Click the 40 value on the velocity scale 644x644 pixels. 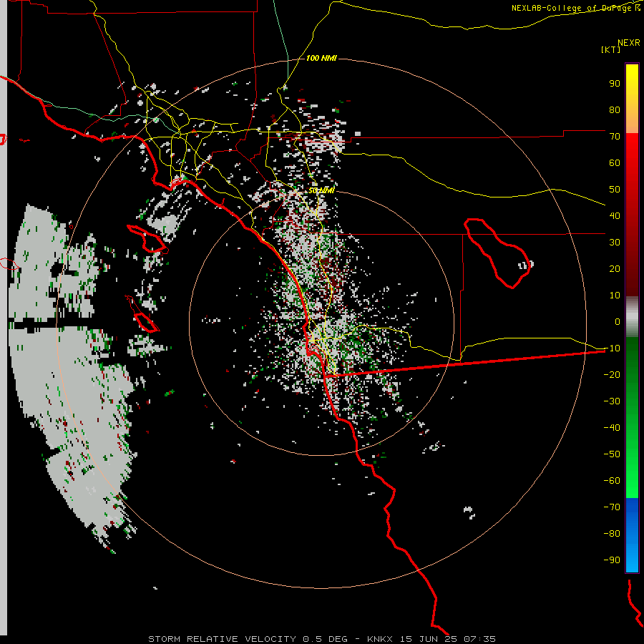(x=615, y=216)
